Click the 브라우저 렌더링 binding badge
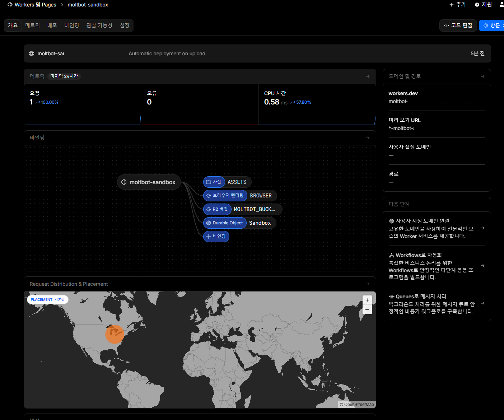 225,196
